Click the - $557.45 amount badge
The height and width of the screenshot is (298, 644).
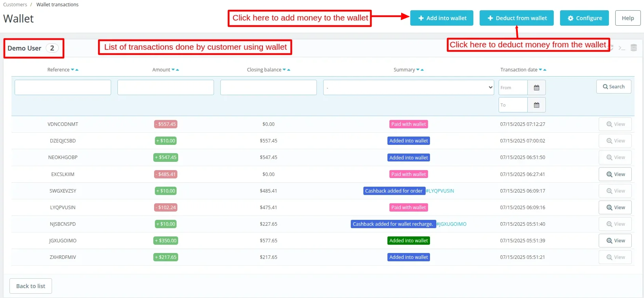pyautogui.click(x=166, y=124)
